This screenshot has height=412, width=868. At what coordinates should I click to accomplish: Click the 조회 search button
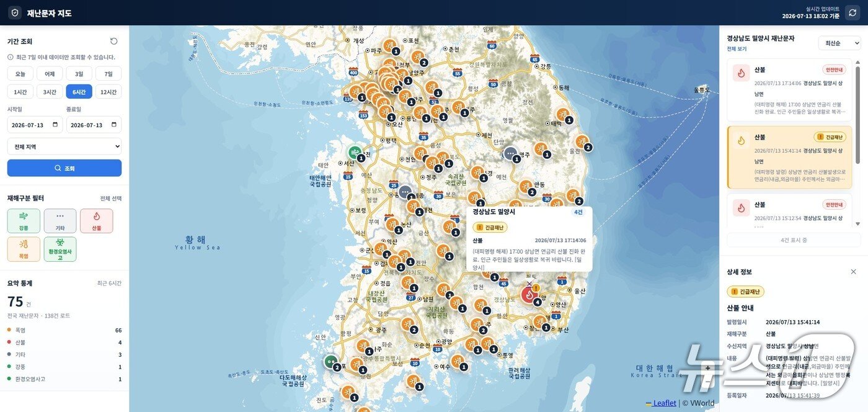[64, 168]
